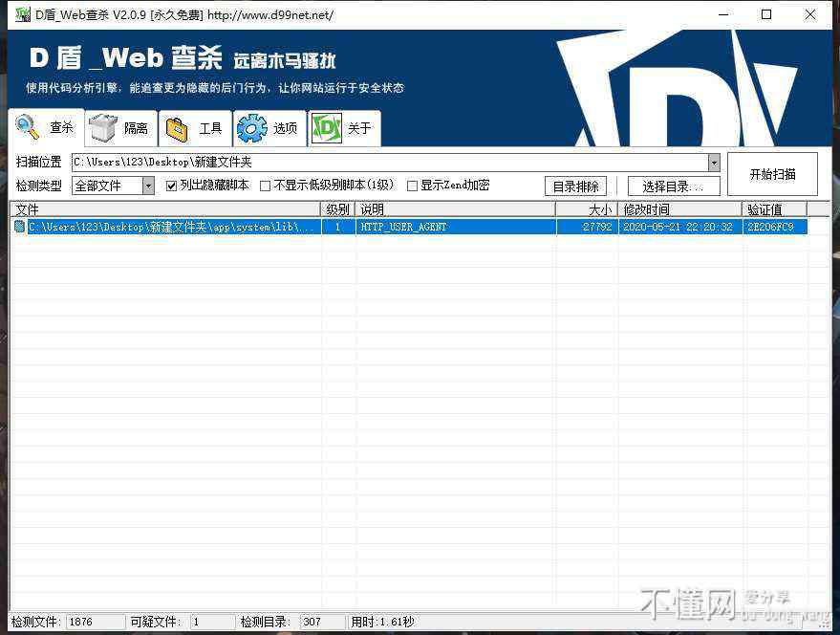
Task: Click the D盾 app icon in title bar
Action: [22, 15]
